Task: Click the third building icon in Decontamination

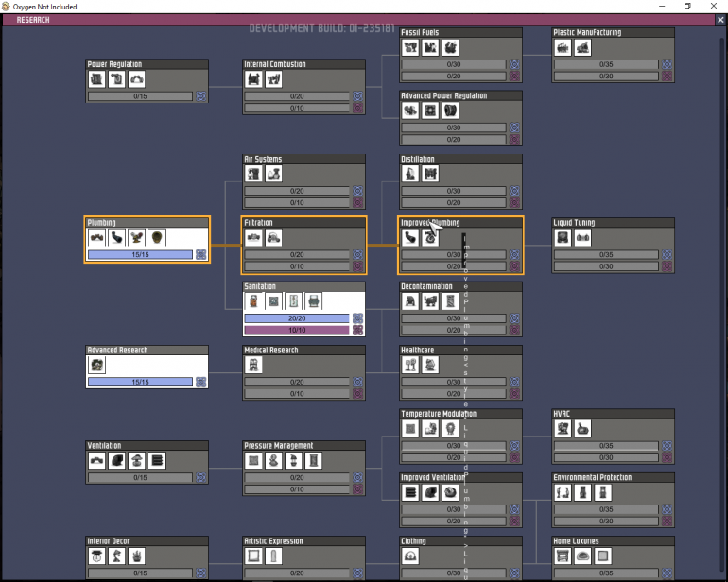Action: 450,301
